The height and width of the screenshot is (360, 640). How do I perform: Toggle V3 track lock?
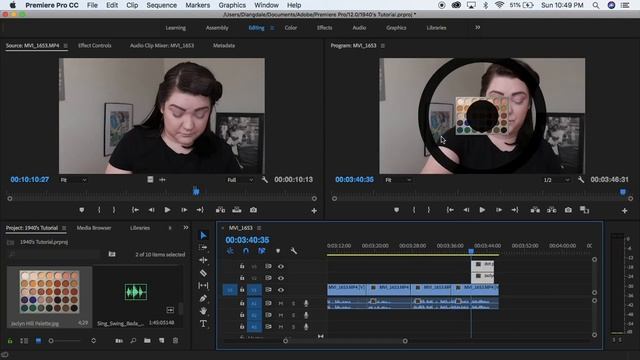(242, 266)
